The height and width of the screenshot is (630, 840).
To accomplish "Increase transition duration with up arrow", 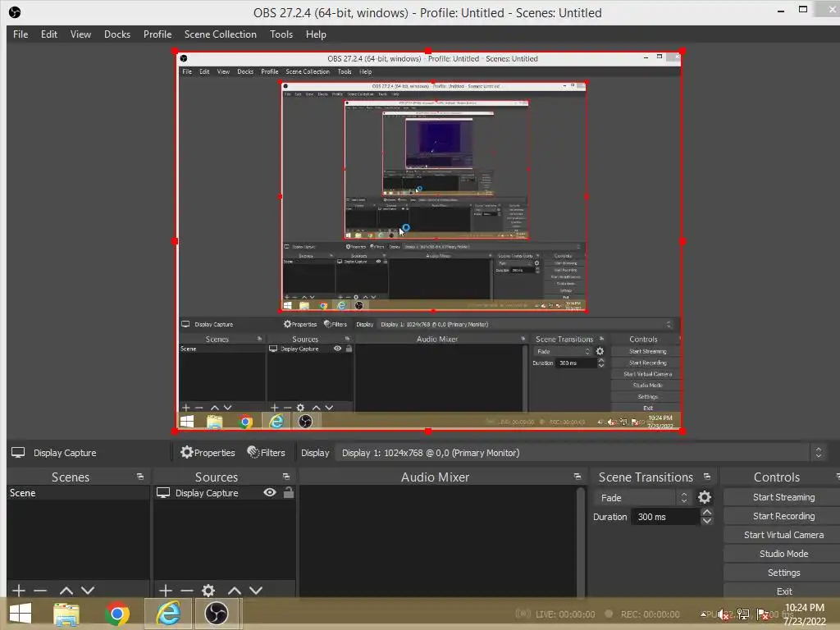I will (706, 513).
